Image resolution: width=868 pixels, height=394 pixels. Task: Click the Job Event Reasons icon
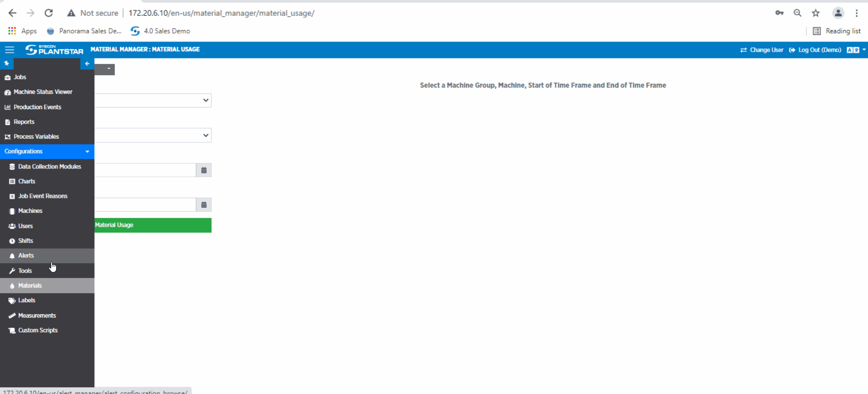pos(12,197)
